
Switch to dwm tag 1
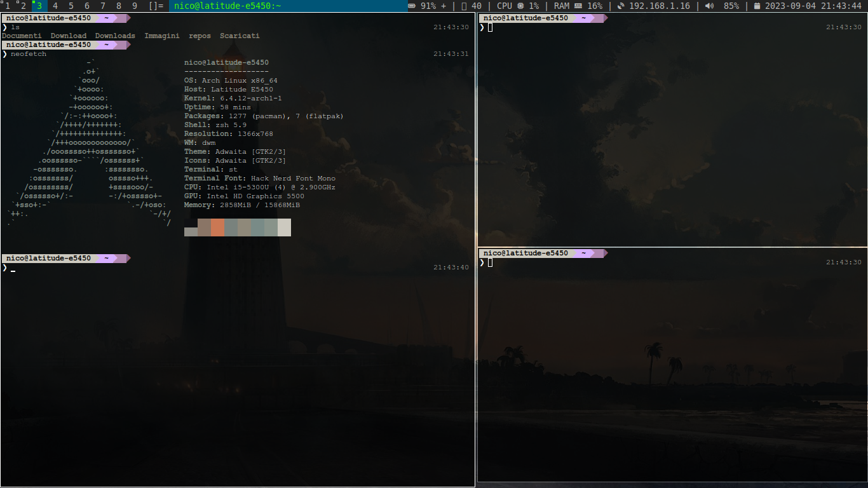coord(8,6)
